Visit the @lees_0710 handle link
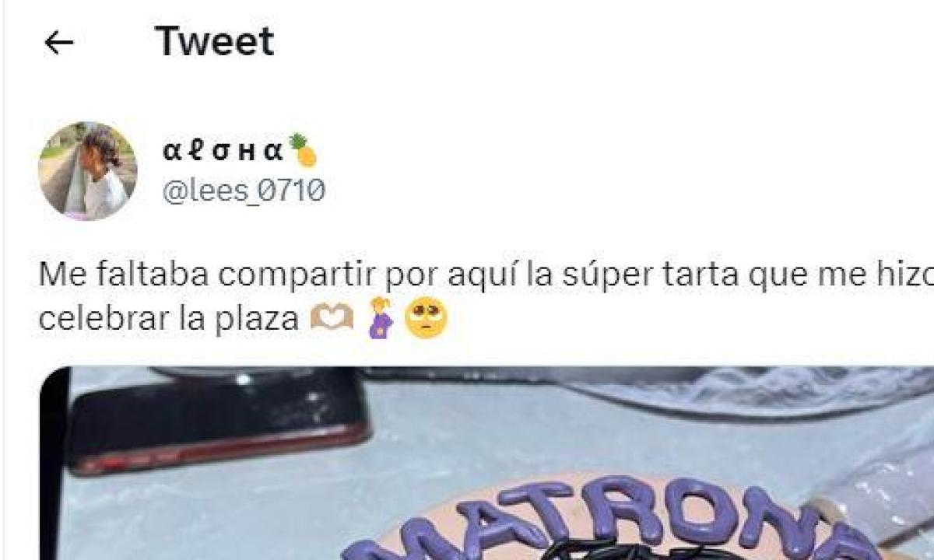The image size is (934, 560). click(x=244, y=191)
